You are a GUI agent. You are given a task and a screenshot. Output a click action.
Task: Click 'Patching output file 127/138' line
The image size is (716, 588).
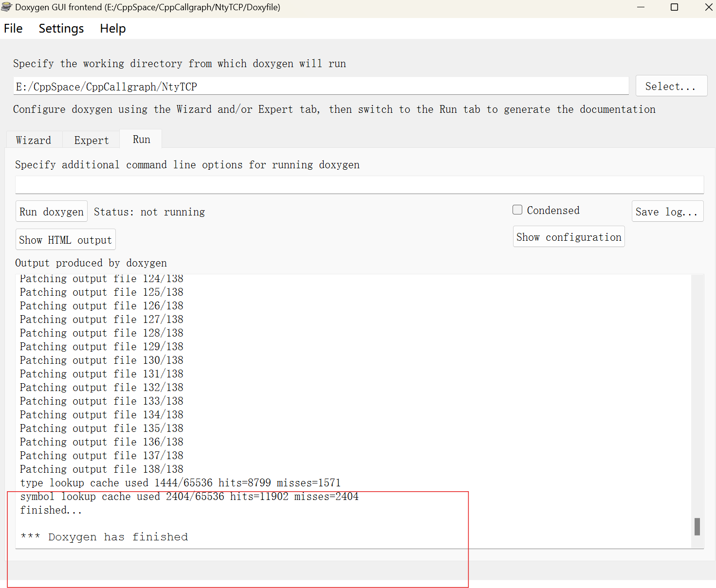(x=102, y=319)
